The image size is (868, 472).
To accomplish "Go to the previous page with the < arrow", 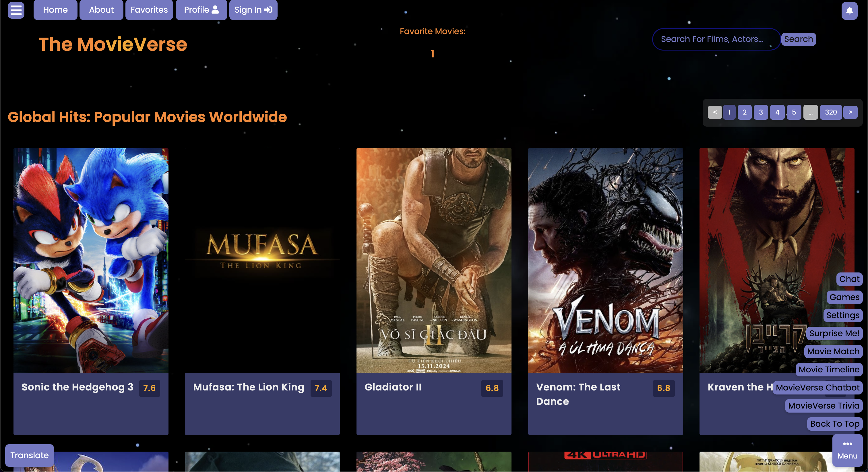I will (715, 112).
